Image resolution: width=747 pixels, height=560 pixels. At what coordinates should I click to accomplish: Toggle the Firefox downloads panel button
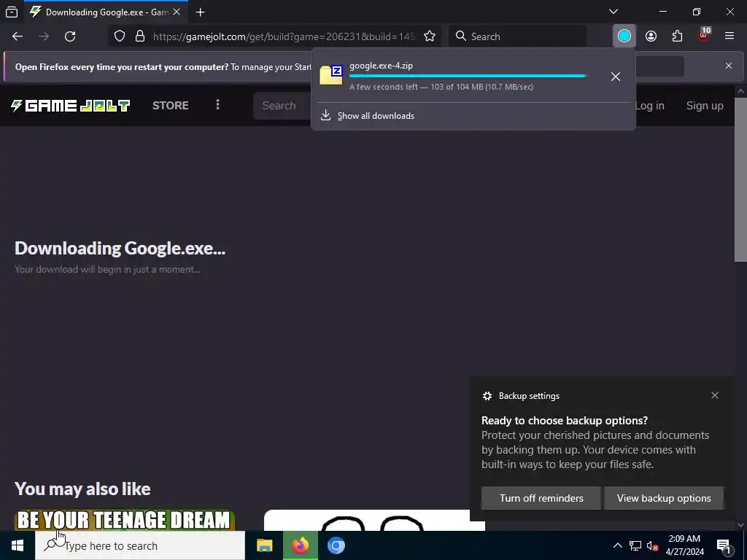624,36
